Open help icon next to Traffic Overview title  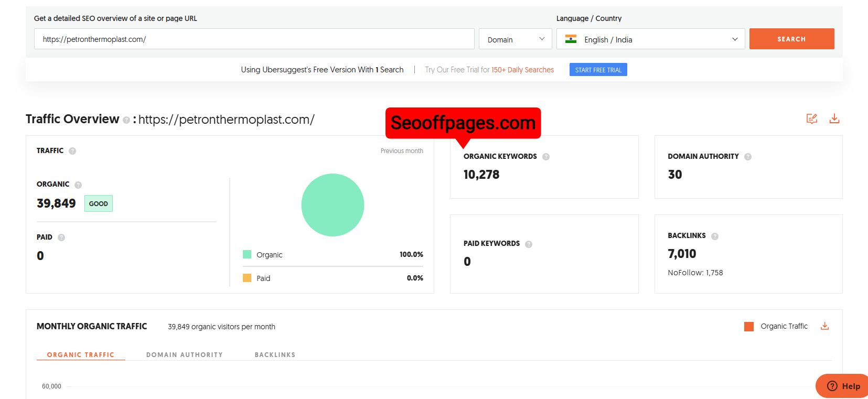pos(126,120)
